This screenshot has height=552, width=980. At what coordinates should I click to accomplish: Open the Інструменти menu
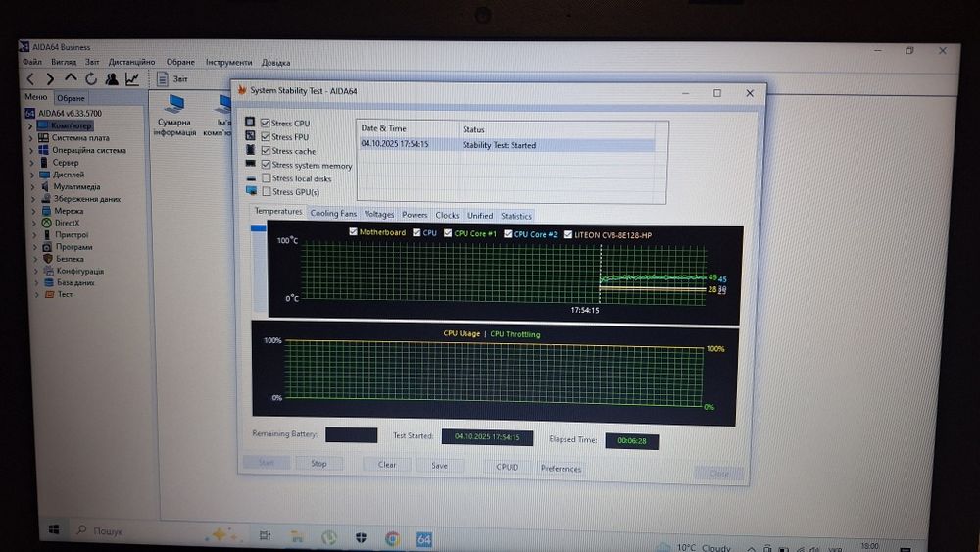point(228,62)
